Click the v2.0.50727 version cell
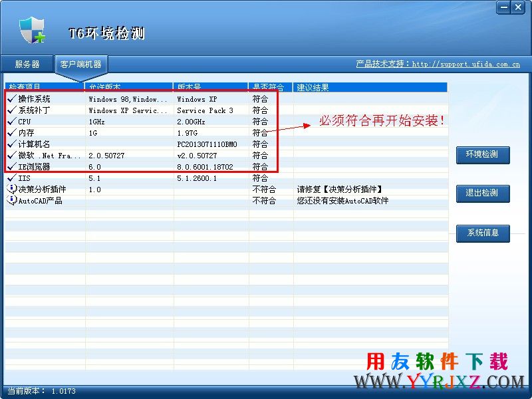This screenshot has width=532, height=399. [197, 156]
